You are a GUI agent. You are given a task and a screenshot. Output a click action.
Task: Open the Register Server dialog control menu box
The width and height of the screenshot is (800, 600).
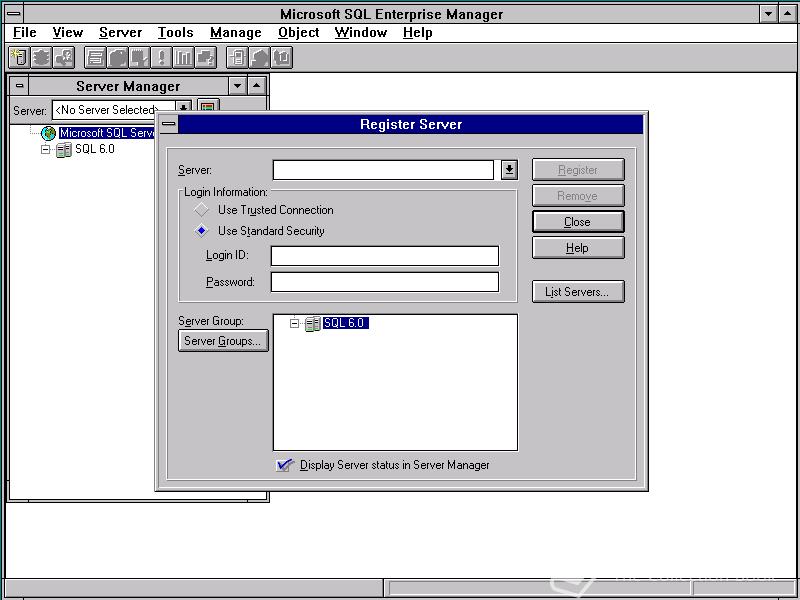click(169, 124)
